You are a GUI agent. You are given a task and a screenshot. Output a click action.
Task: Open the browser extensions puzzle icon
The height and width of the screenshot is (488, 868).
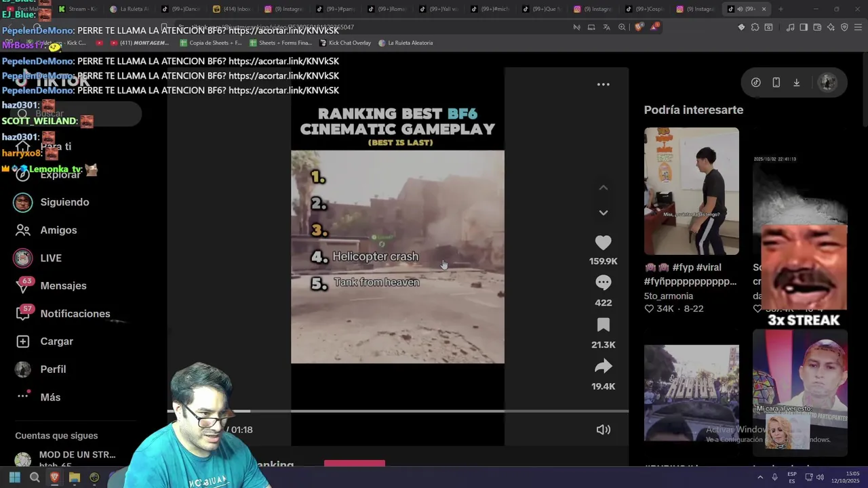[x=755, y=27]
